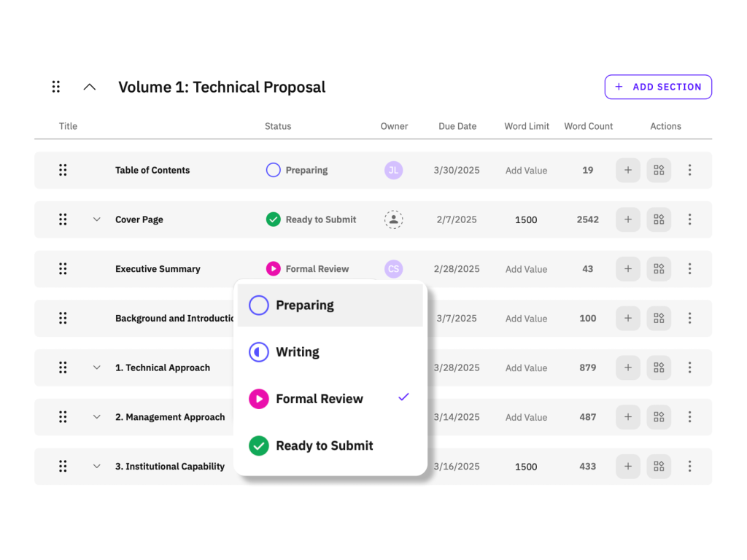
Task: Click plus icon in Table of Contents row
Action: tap(628, 170)
